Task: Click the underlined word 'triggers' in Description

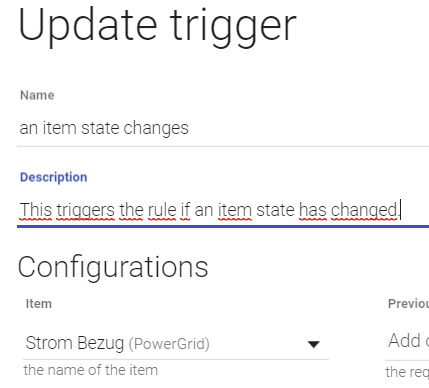Action: 86,210
